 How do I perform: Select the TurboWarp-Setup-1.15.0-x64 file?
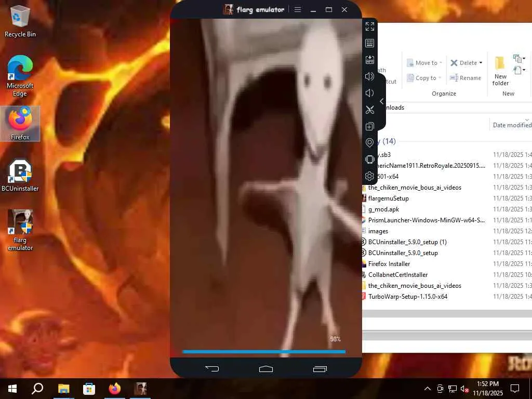tap(407, 296)
